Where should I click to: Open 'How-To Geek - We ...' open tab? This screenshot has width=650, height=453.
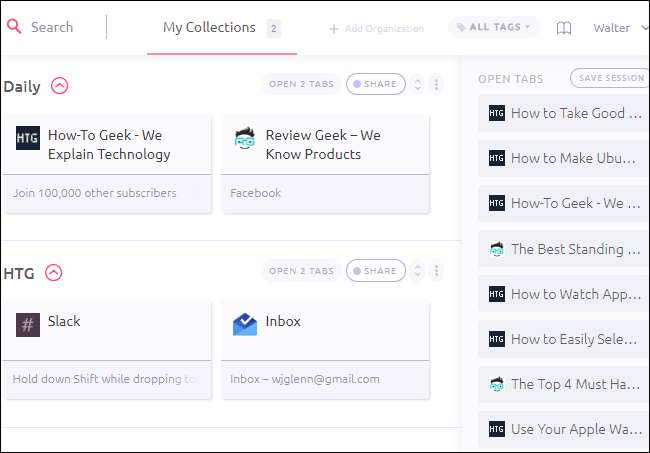[x=564, y=203]
